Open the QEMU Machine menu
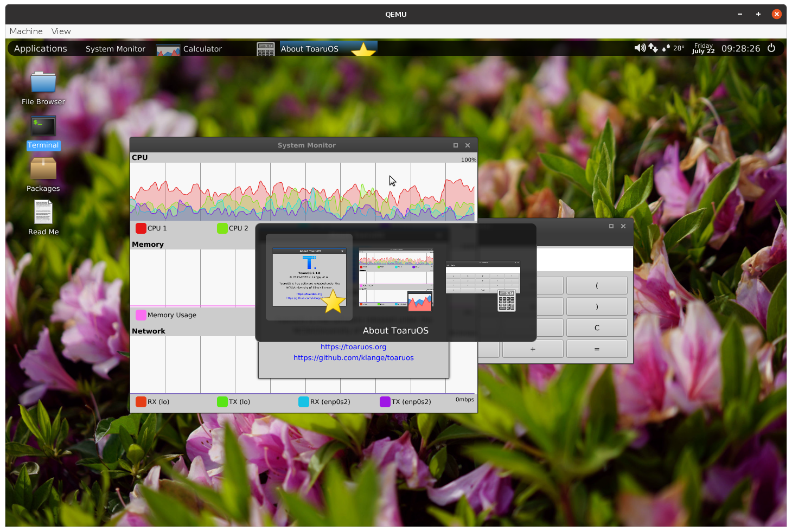 click(x=26, y=31)
